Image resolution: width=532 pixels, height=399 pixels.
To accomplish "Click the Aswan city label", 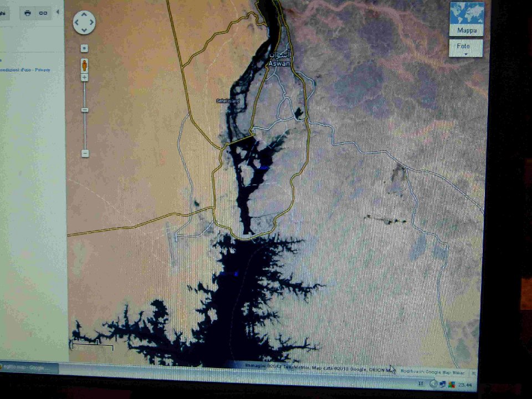I will tap(279, 63).
